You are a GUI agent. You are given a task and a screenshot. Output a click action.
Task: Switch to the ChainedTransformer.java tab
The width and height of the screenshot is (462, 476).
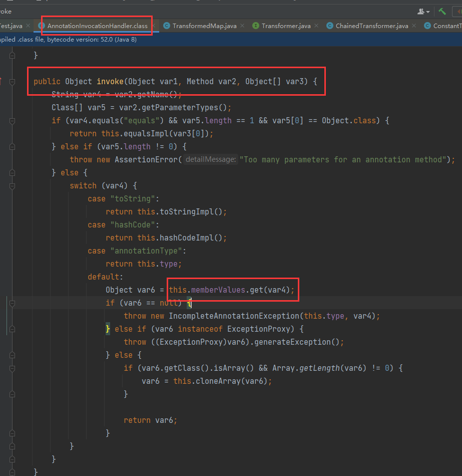[371, 26]
